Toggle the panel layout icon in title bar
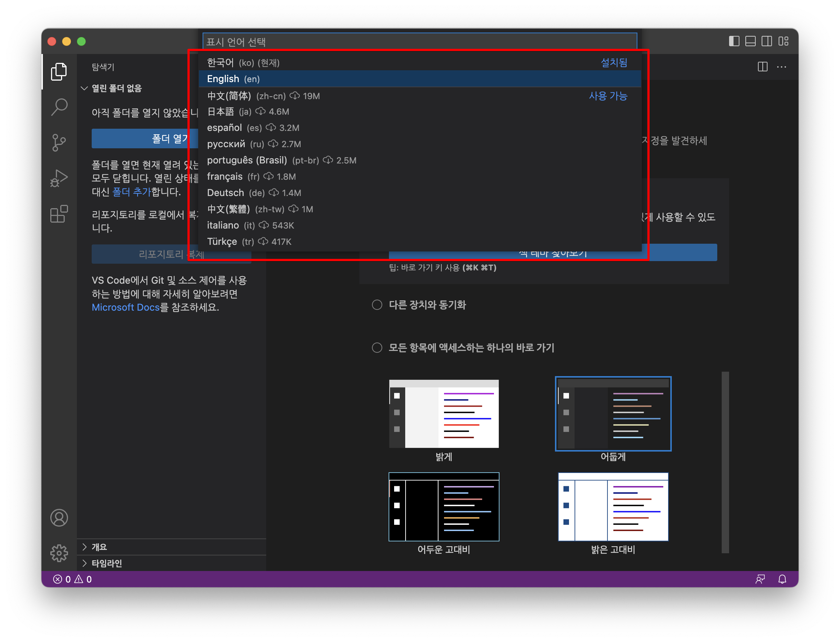Image resolution: width=840 pixels, height=642 pixels. [750, 41]
